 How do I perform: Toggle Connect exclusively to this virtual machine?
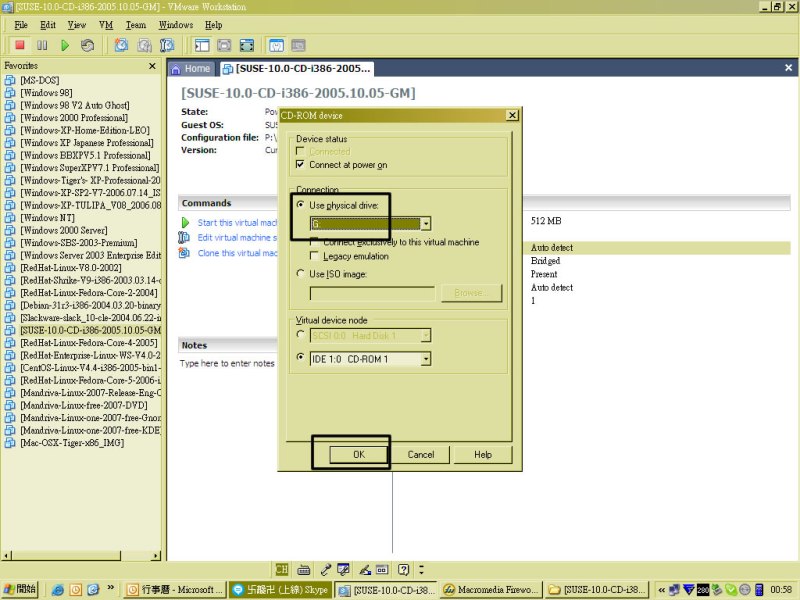315,241
